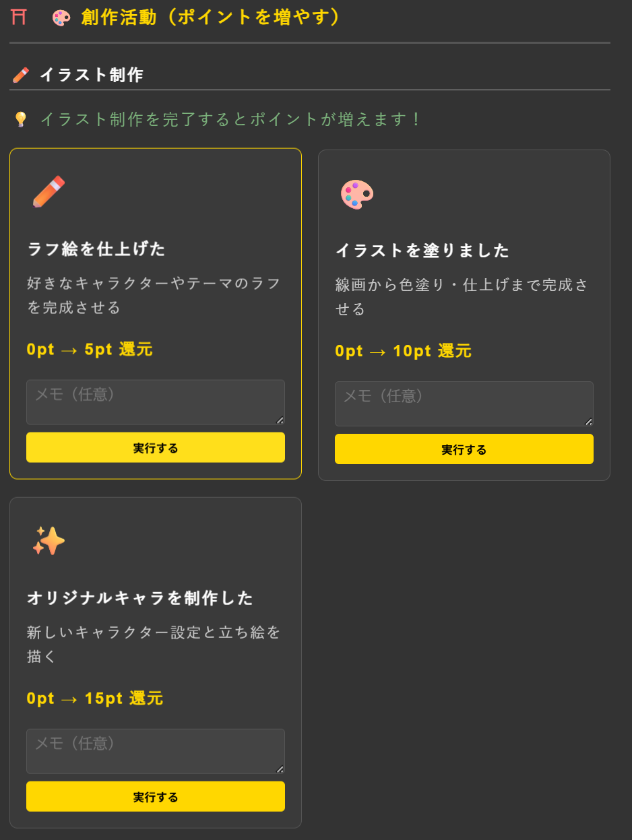
Task: Click the memo field on オリジナルキャラ card
Action: 155,750
